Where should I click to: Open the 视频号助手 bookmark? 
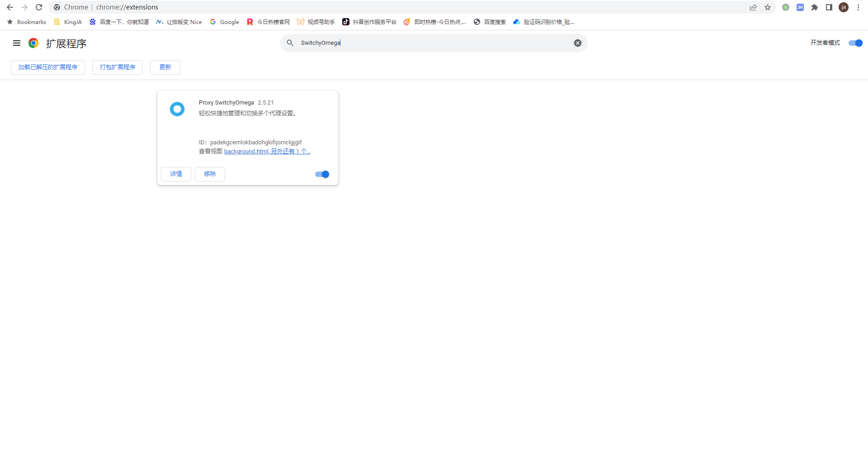pyautogui.click(x=316, y=22)
